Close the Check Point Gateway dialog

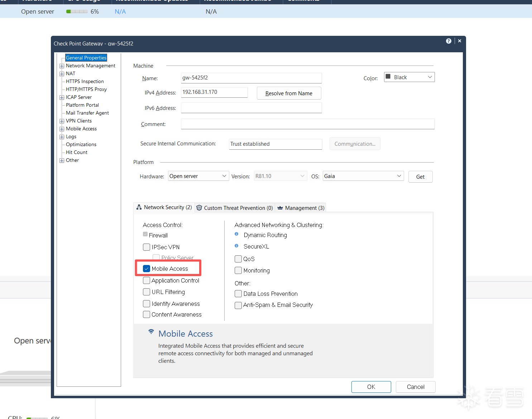(x=460, y=41)
